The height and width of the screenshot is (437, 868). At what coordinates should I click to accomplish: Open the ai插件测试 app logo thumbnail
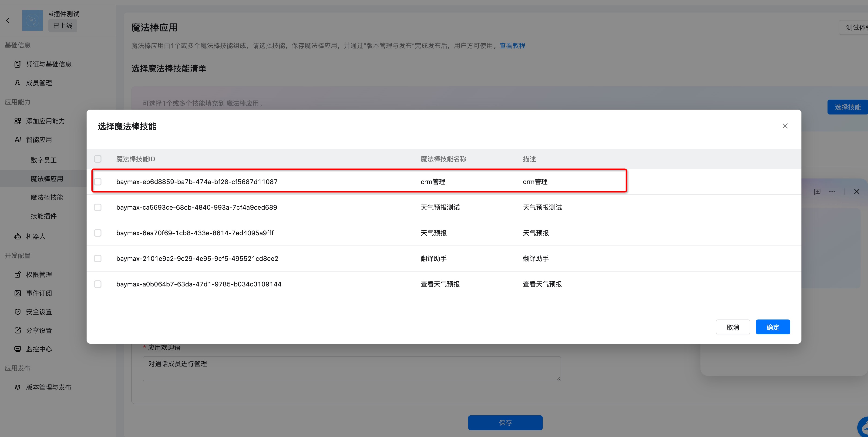coord(32,20)
